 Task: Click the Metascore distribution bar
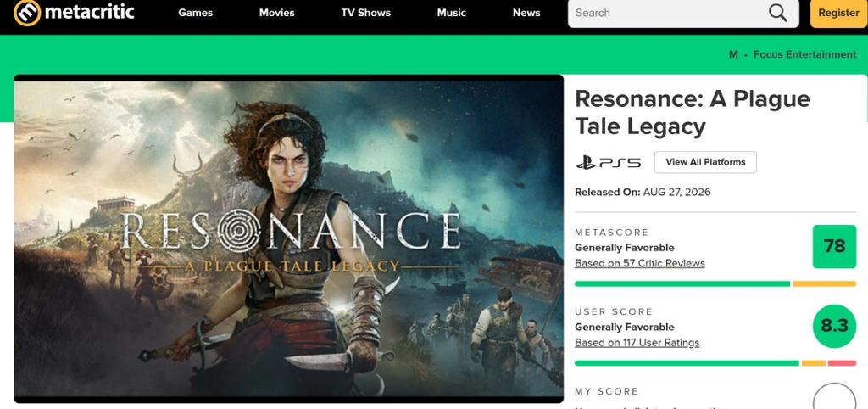coord(715,283)
